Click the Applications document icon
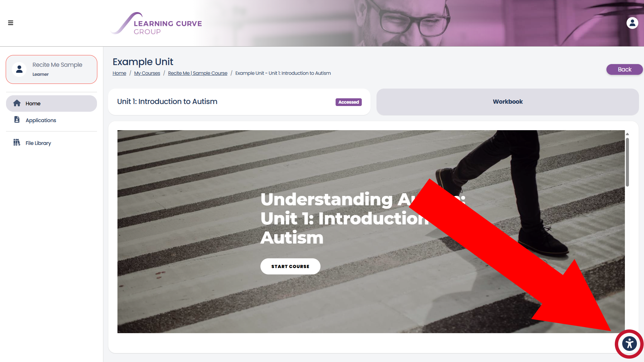 click(17, 119)
